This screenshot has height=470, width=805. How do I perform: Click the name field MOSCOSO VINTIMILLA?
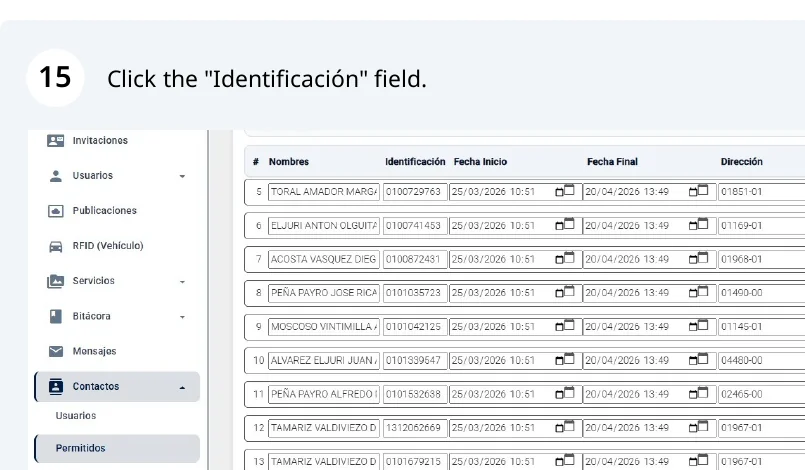click(x=323, y=327)
